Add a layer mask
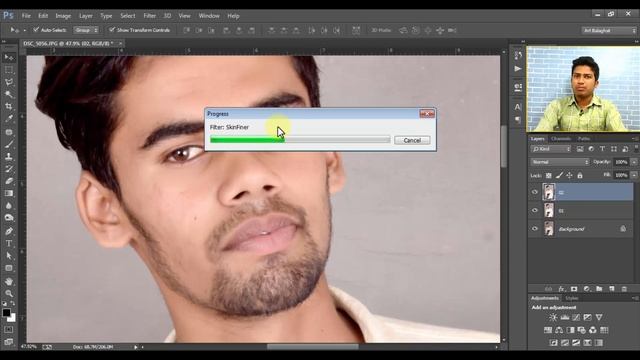This screenshot has width=640, height=360. [x=574, y=289]
